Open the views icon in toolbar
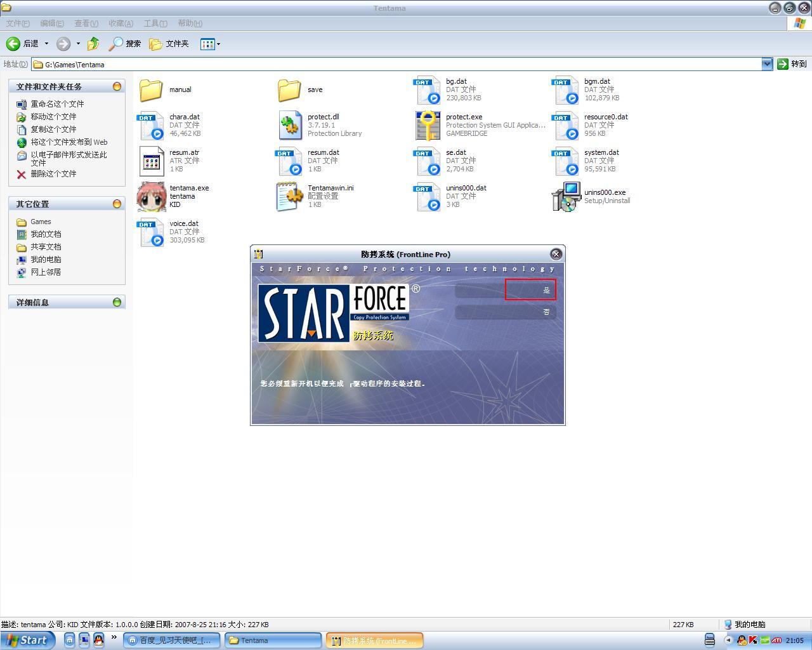Image resolution: width=812 pixels, height=650 pixels. 208,44
